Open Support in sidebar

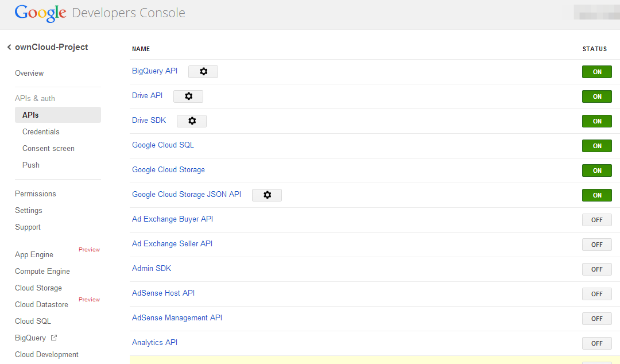28,227
